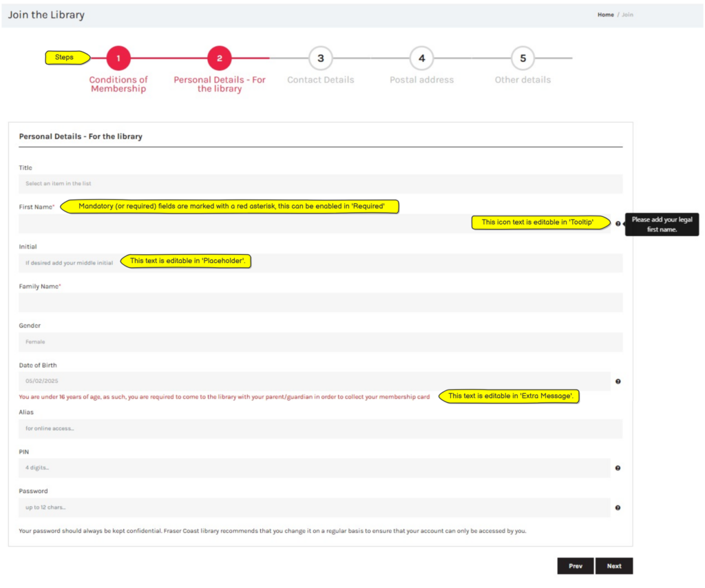Focus the Family Name text field
Image resolution: width=705 pixels, height=588 pixels.
[320, 303]
